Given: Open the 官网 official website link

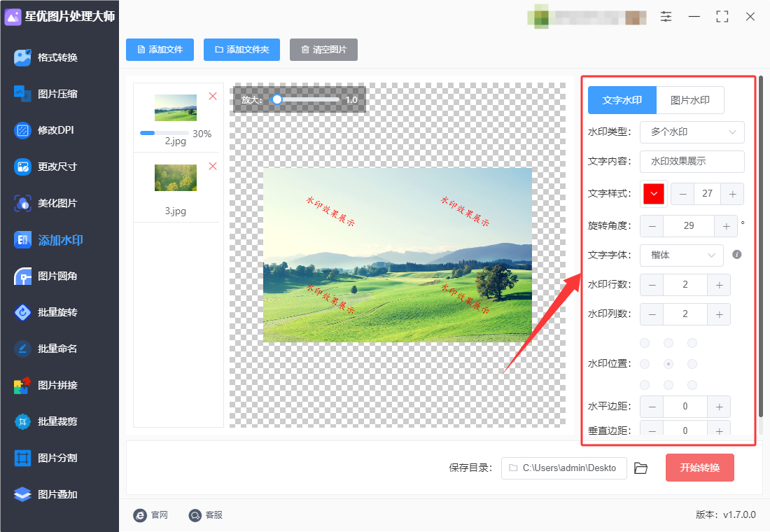Looking at the screenshot, I should pyautogui.click(x=150, y=514).
